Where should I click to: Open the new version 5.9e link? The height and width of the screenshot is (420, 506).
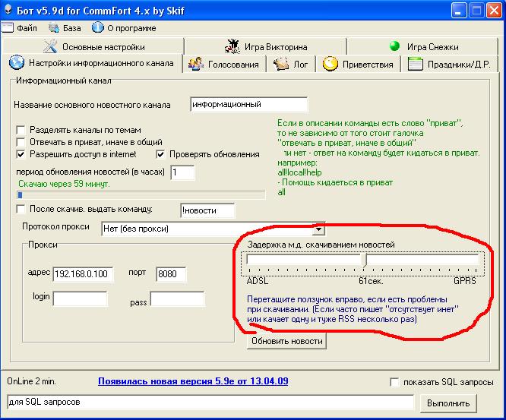pos(191,381)
